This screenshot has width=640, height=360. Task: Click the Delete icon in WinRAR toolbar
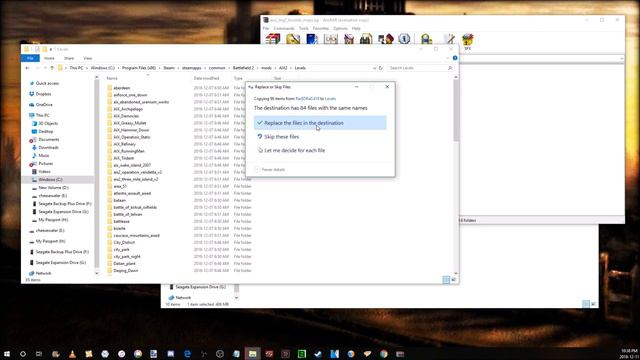(x=349, y=39)
